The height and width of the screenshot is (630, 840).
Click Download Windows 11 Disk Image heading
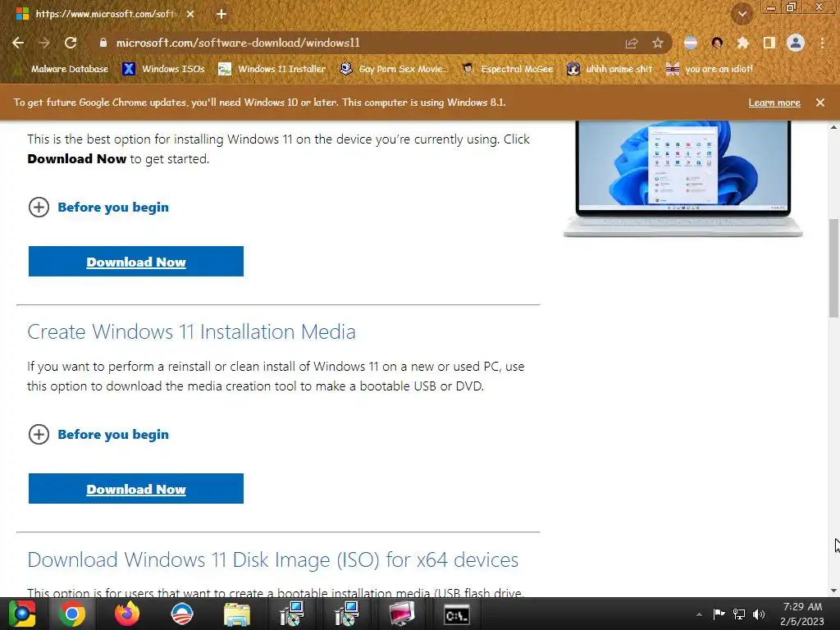point(272,559)
